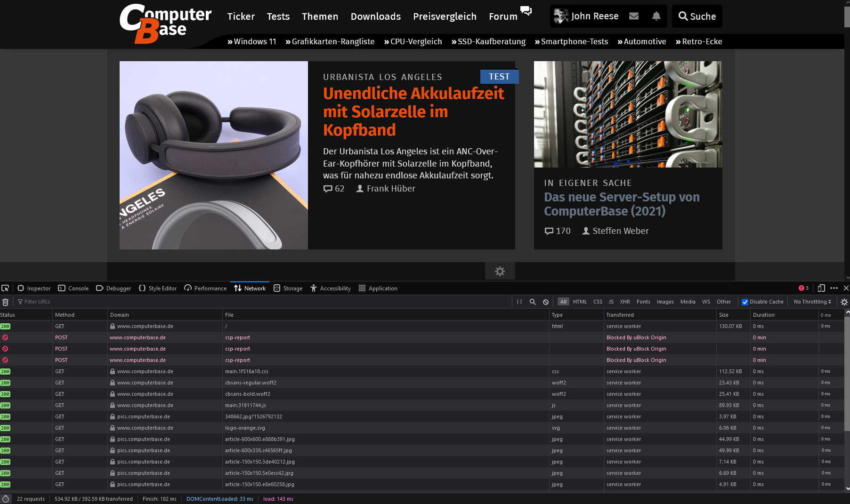Viewport: 850px width, 504px height.
Task: Switch to the Performance tab
Action: pos(205,288)
